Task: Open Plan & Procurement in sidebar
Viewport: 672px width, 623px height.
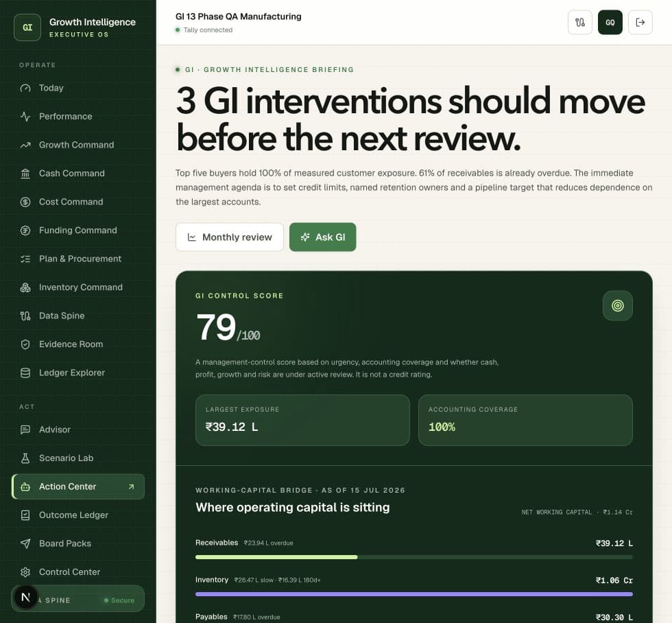Action: coord(78,259)
